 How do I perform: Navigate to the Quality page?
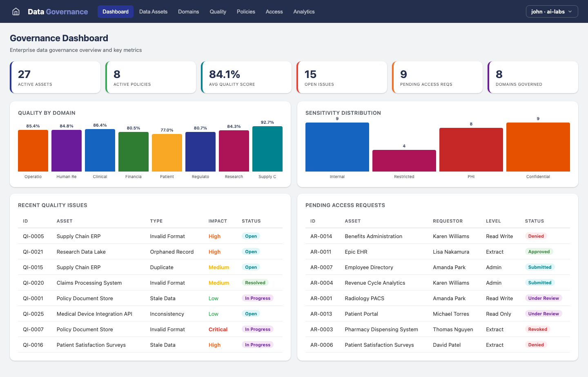coord(218,11)
